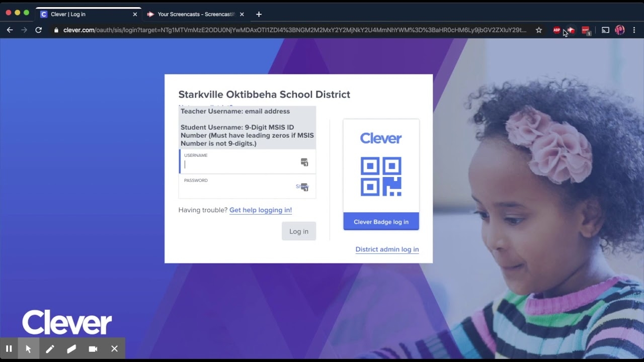
Task: Open the LastPass extension in toolbar
Action: [586, 30]
